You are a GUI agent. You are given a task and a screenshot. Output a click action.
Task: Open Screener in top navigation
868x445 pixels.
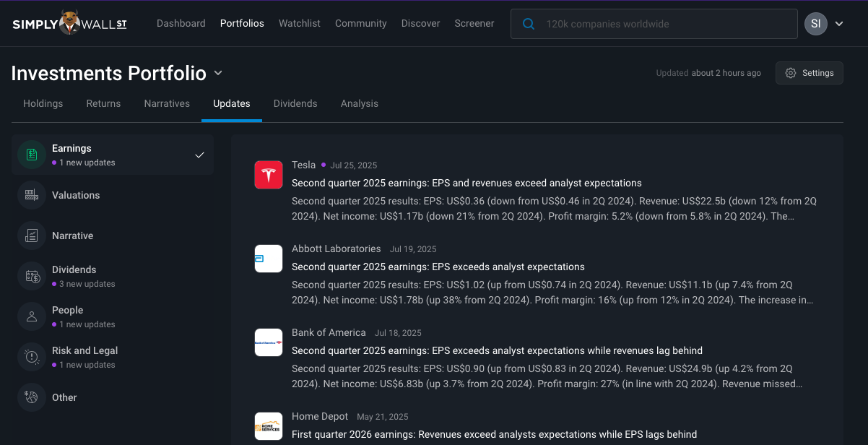tap(474, 23)
